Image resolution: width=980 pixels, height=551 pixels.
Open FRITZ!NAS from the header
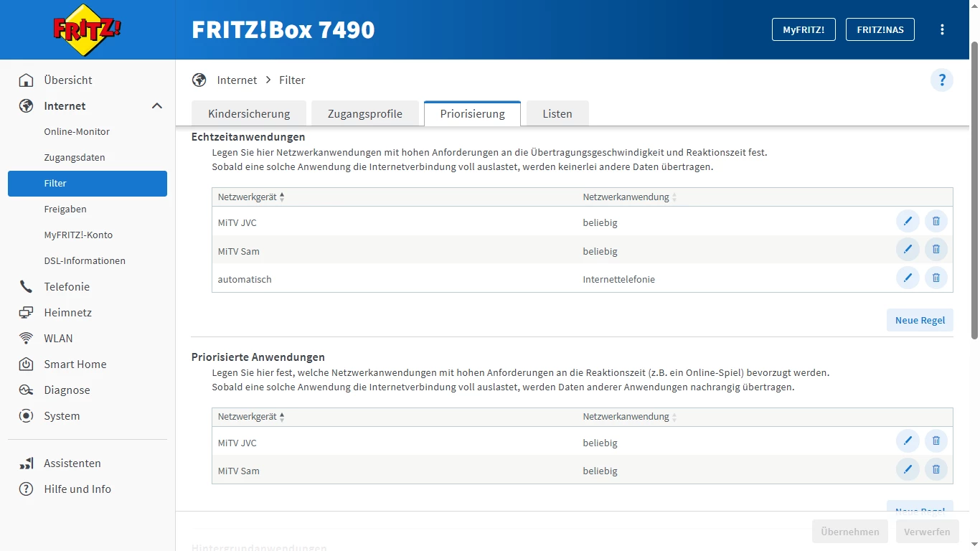(880, 29)
